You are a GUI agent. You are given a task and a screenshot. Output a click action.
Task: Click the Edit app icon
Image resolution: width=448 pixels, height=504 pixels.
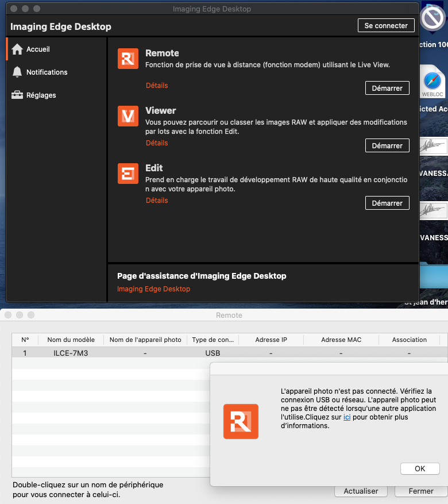click(x=128, y=174)
